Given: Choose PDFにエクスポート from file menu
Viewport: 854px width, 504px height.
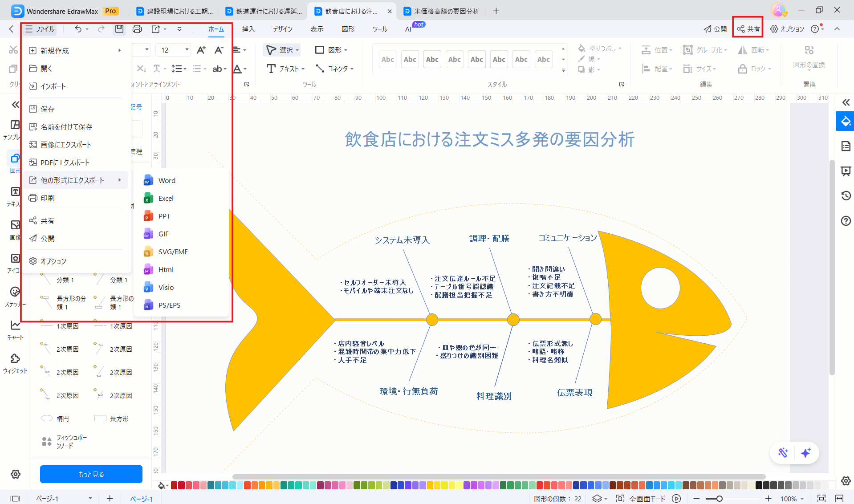Looking at the screenshot, I should pos(65,163).
